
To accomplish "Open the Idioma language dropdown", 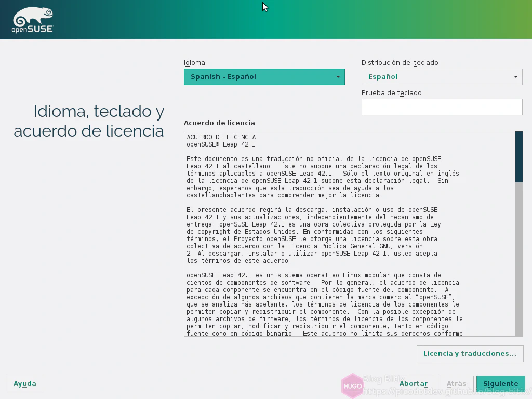I will pos(264,77).
